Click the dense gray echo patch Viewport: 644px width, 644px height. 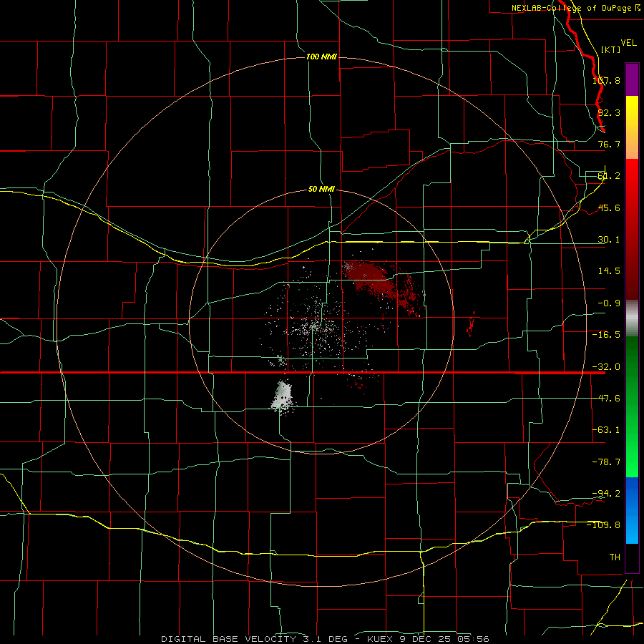click(x=283, y=396)
